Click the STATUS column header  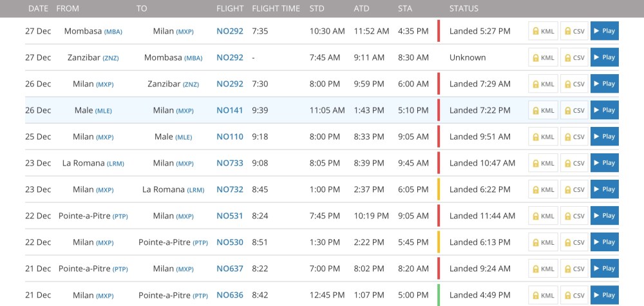pos(464,9)
